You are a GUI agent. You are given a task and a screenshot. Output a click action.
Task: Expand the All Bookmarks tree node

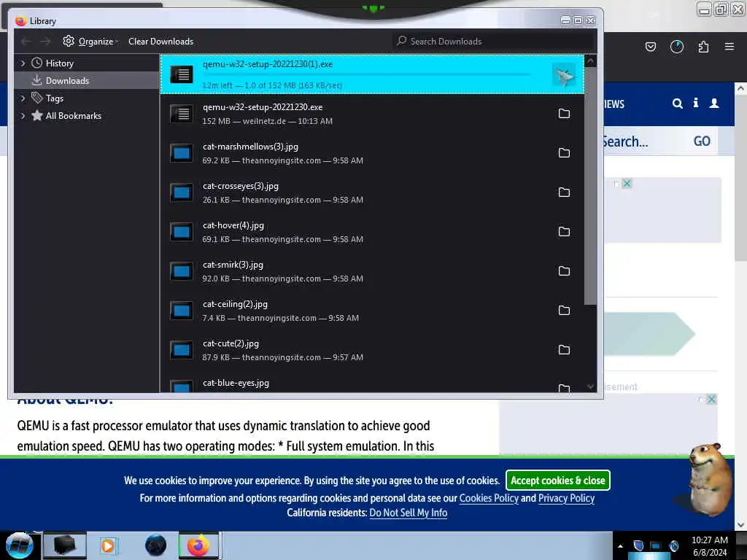(23, 116)
